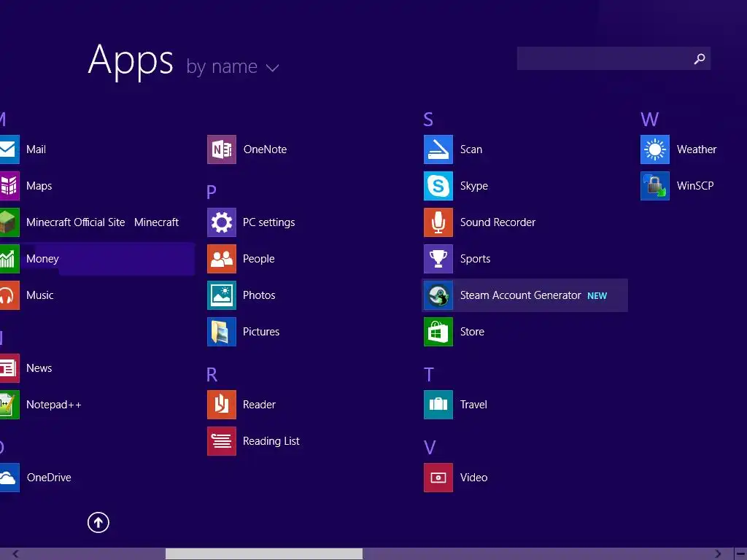The width and height of the screenshot is (747, 560).
Task: Launch the WinSCP padlock icon
Action: pyautogui.click(x=655, y=186)
